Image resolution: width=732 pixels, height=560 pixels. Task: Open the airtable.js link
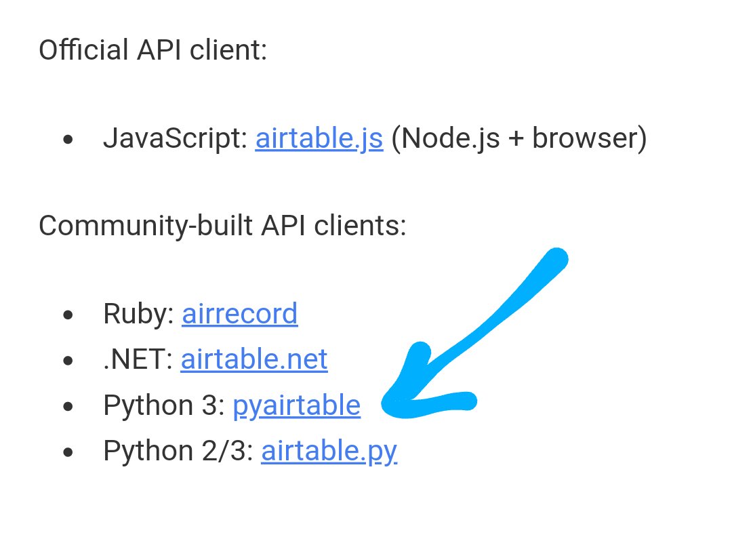[319, 138]
